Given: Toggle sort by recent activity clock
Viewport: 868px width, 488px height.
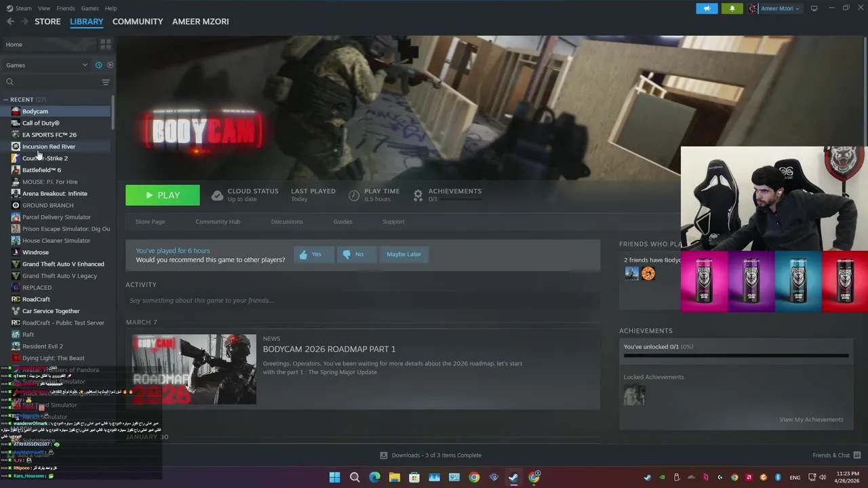Looking at the screenshot, I should 98,65.
